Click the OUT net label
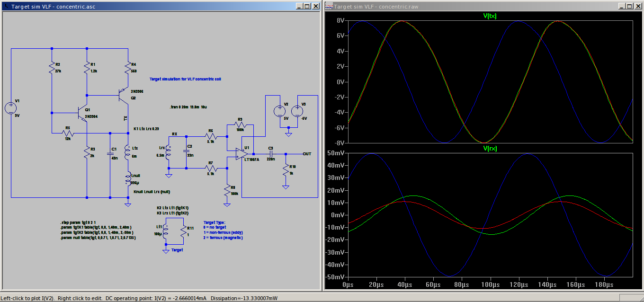This screenshot has width=644, height=302. pyautogui.click(x=307, y=153)
